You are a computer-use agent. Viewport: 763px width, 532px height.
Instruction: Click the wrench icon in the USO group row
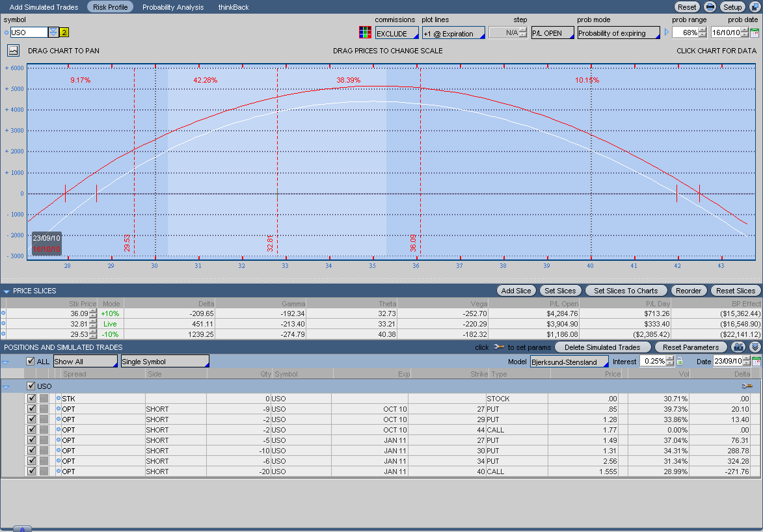745,386
